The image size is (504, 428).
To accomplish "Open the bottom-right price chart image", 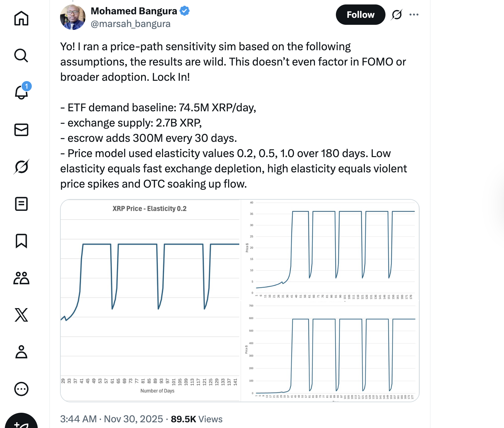I will [330, 353].
